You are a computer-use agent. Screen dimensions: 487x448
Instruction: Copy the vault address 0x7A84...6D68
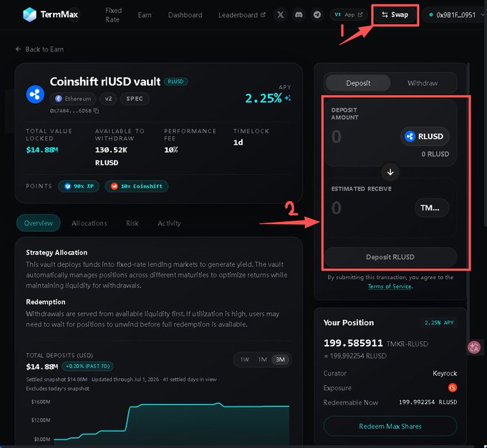96,111
